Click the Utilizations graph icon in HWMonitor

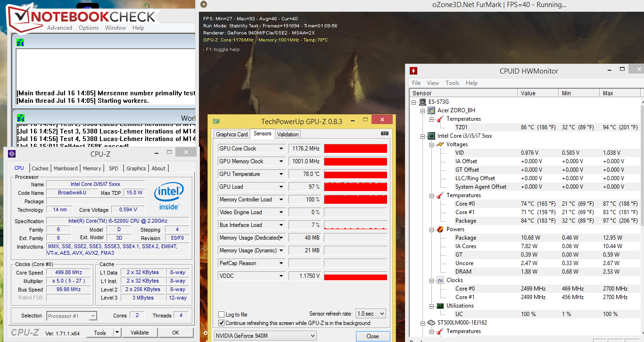coord(440,306)
